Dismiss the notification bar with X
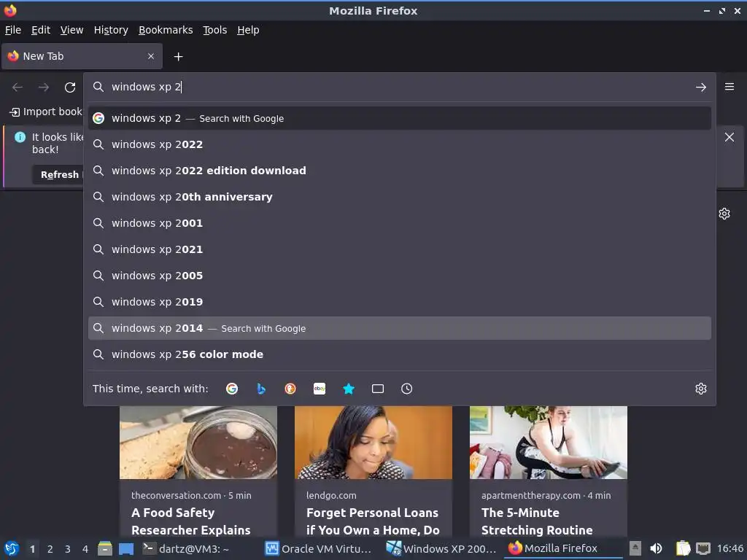The width and height of the screenshot is (747, 560). click(729, 137)
